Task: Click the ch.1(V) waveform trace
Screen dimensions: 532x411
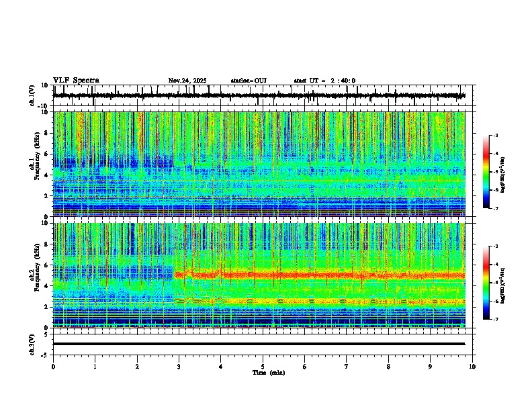Action: [259, 95]
